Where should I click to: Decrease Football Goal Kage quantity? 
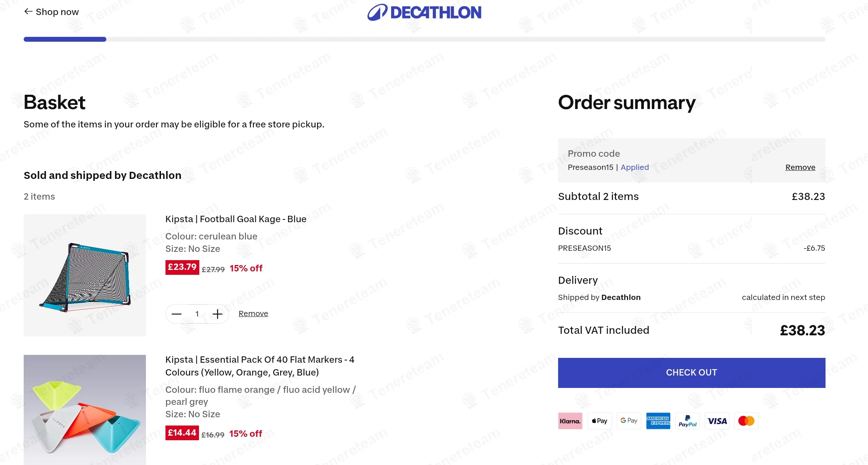(x=177, y=314)
